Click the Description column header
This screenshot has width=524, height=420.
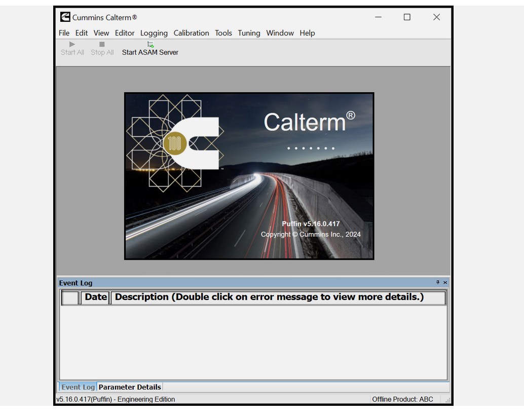(x=278, y=297)
